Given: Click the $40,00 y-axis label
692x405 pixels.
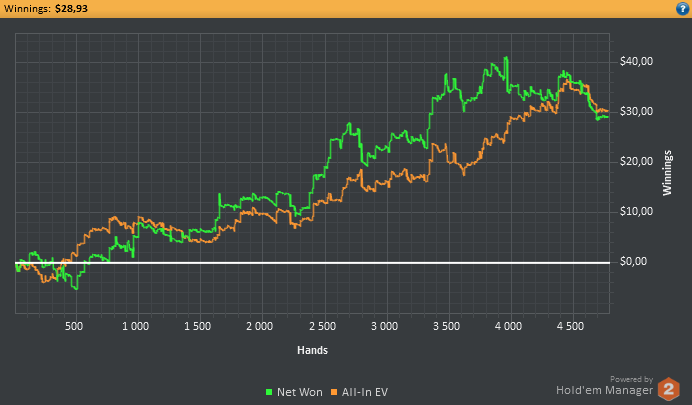Looking at the screenshot, I should point(636,61).
